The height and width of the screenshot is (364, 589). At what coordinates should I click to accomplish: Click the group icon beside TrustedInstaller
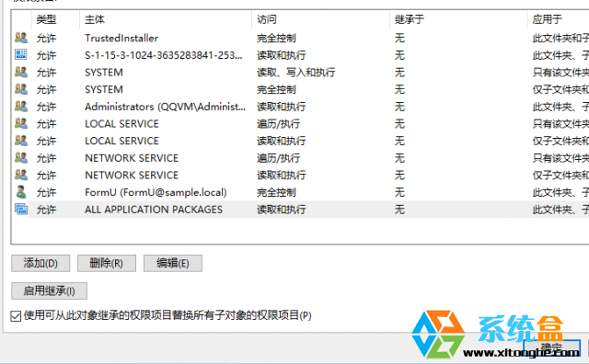21,38
